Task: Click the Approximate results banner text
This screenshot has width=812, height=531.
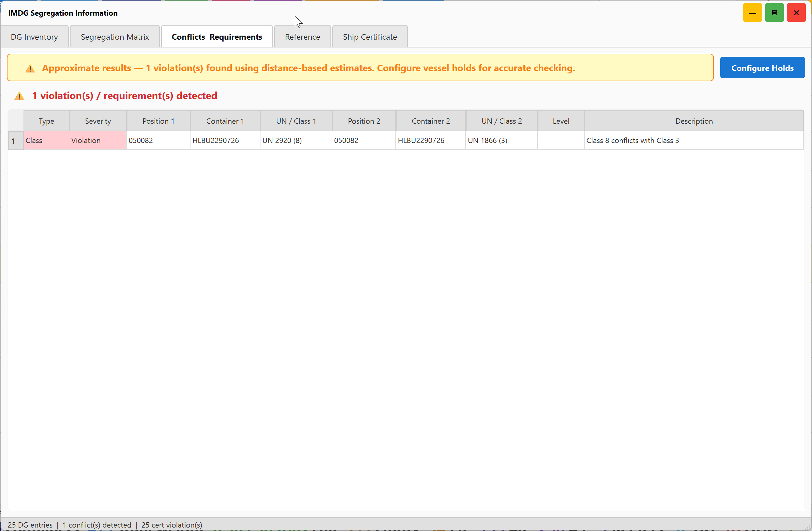Action: click(x=309, y=68)
